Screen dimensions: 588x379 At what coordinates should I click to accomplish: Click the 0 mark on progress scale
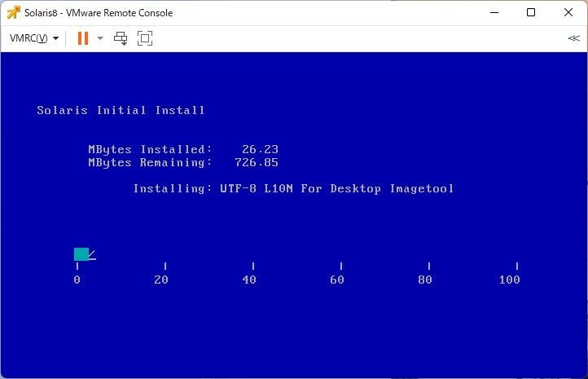[77, 280]
